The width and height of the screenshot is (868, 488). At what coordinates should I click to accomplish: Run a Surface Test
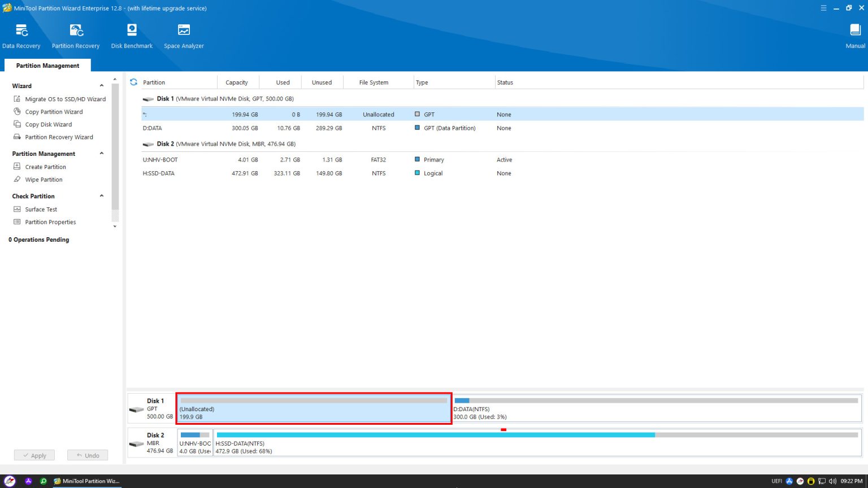coord(41,209)
